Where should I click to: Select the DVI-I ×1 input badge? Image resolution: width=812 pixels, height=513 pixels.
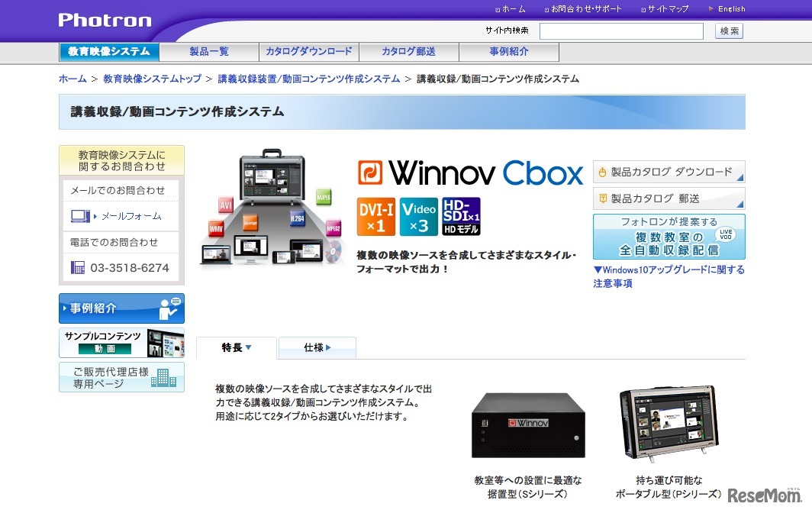(x=375, y=215)
